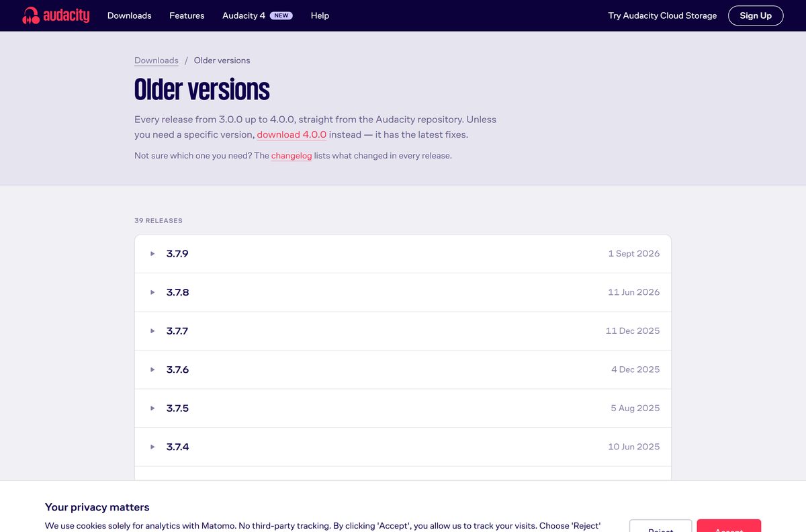Expand the 3.7.4 release triangle
This screenshot has width=806, height=532.
(152, 447)
